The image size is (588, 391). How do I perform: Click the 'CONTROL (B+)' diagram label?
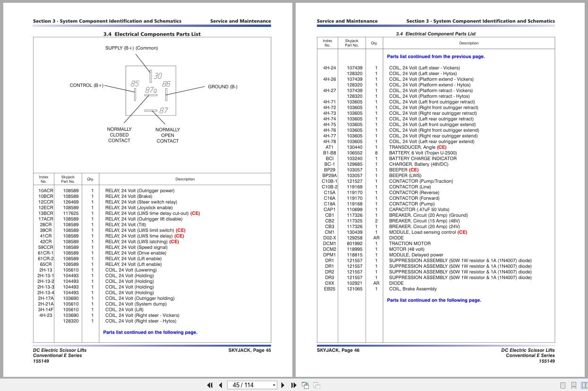(x=86, y=85)
